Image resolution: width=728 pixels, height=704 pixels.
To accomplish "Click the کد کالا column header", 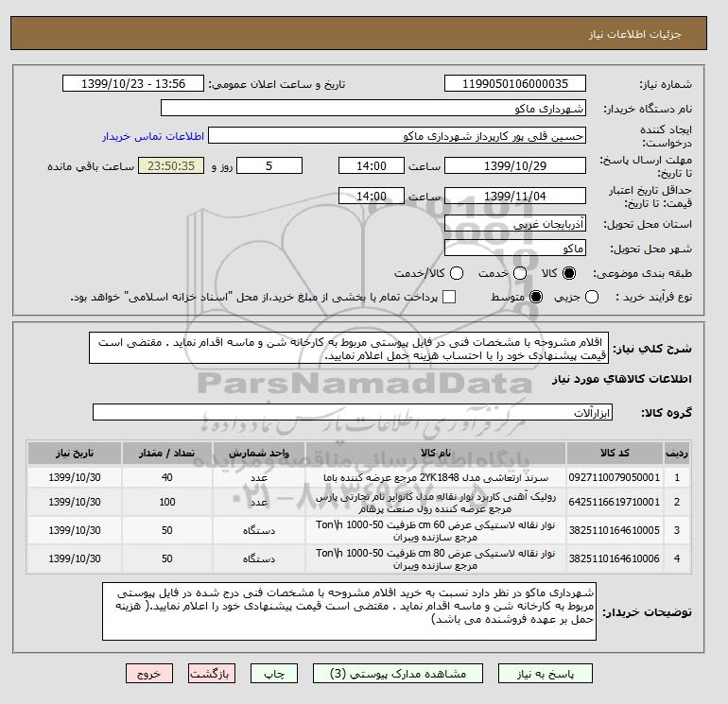I will [615, 453].
